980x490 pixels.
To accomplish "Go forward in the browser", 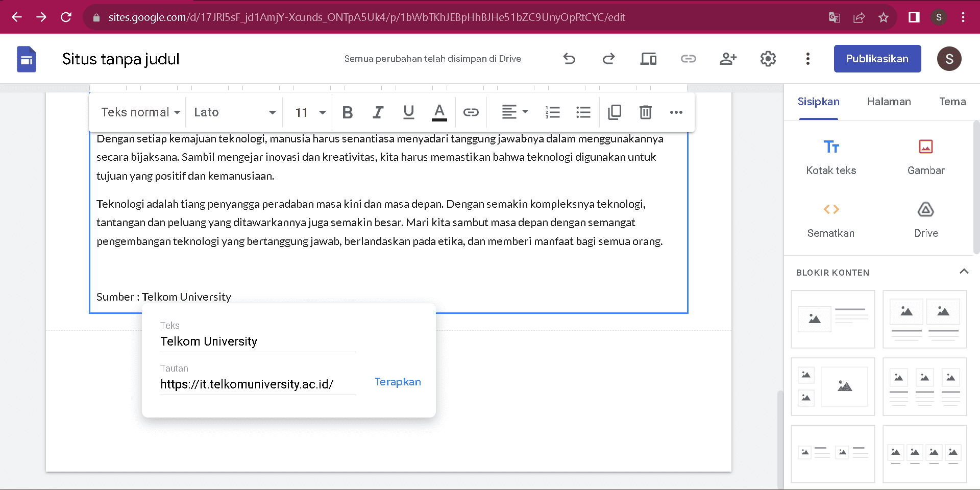I will click(x=41, y=17).
